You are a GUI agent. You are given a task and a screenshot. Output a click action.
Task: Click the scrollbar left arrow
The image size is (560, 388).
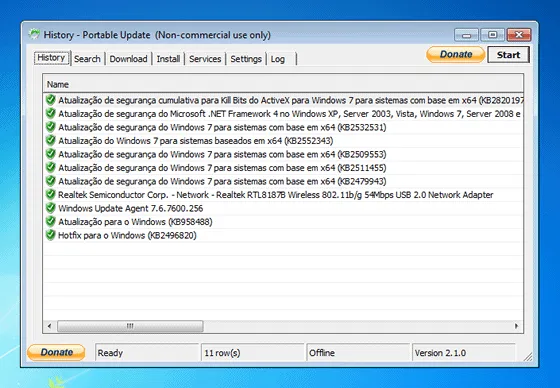pos(49,326)
